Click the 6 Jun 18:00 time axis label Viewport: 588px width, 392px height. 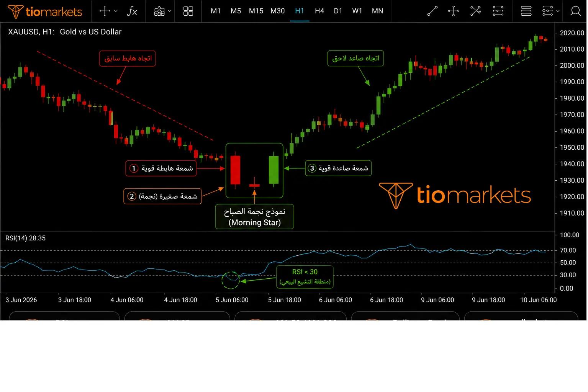point(387,300)
